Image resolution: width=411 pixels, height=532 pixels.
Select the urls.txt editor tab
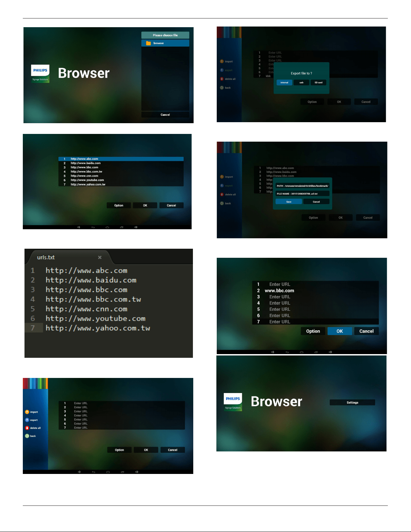pyautogui.click(x=69, y=257)
